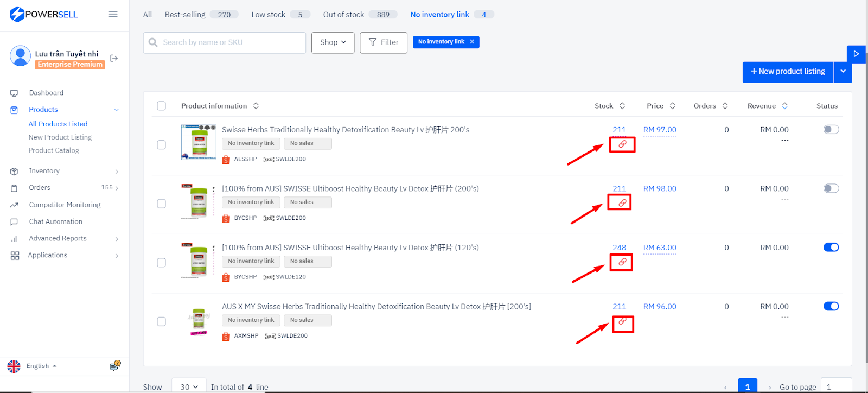The image size is (868, 393).
Task: Switch to the Out of stock tab
Action: point(360,15)
